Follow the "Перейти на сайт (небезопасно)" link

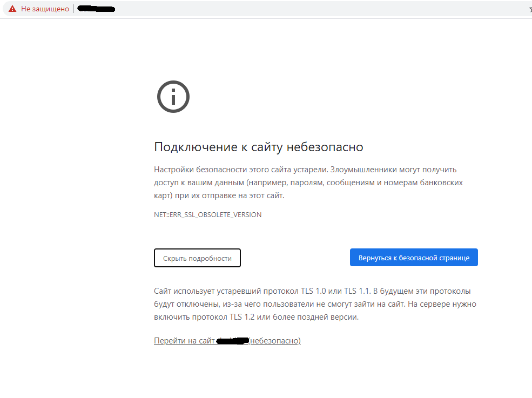[x=227, y=341]
